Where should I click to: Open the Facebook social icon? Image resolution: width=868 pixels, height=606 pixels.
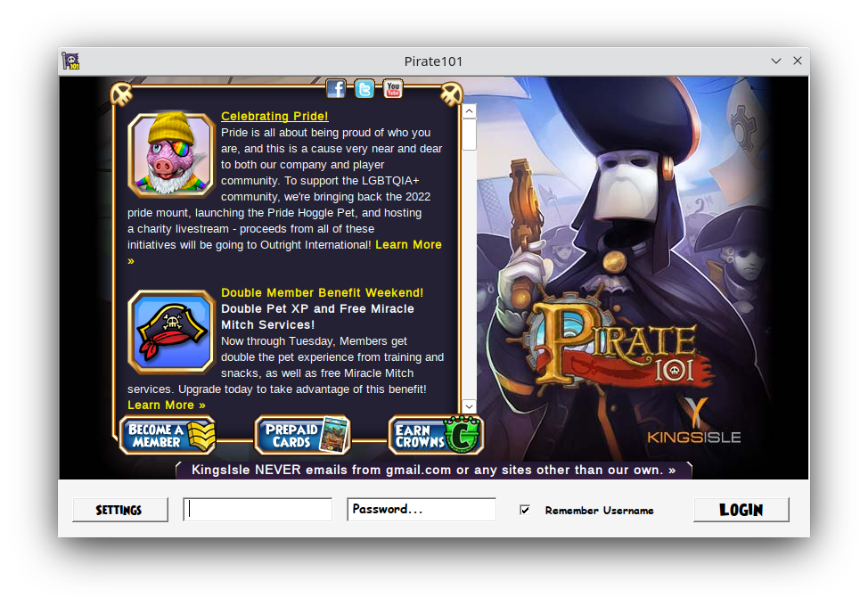pyautogui.click(x=336, y=88)
